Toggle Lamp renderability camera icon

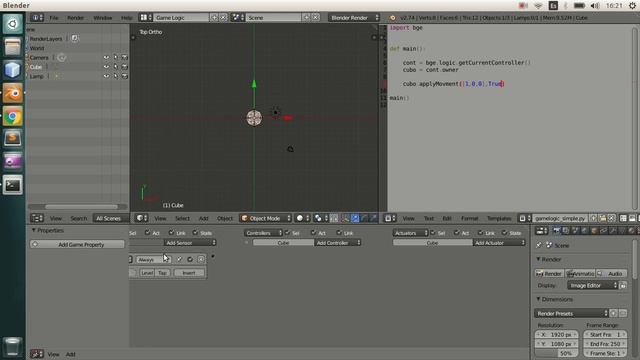[x=124, y=76]
